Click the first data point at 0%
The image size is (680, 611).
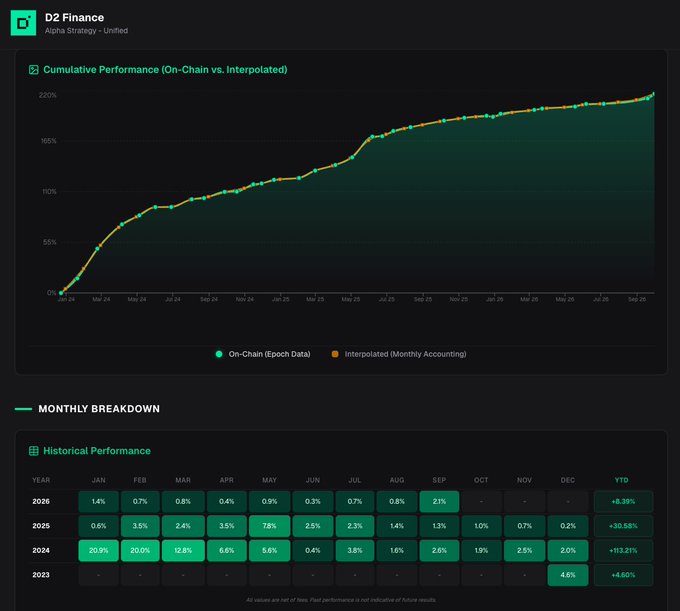(61, 293)
